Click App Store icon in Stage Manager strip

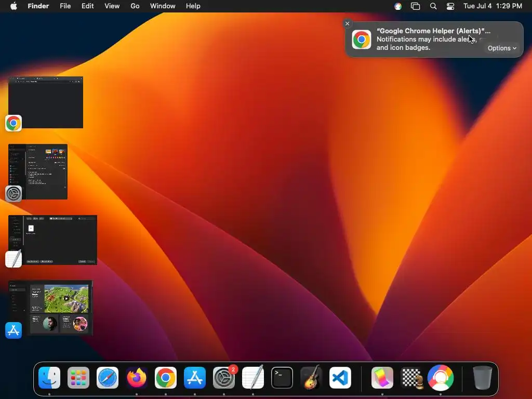(x=14, y=330)
